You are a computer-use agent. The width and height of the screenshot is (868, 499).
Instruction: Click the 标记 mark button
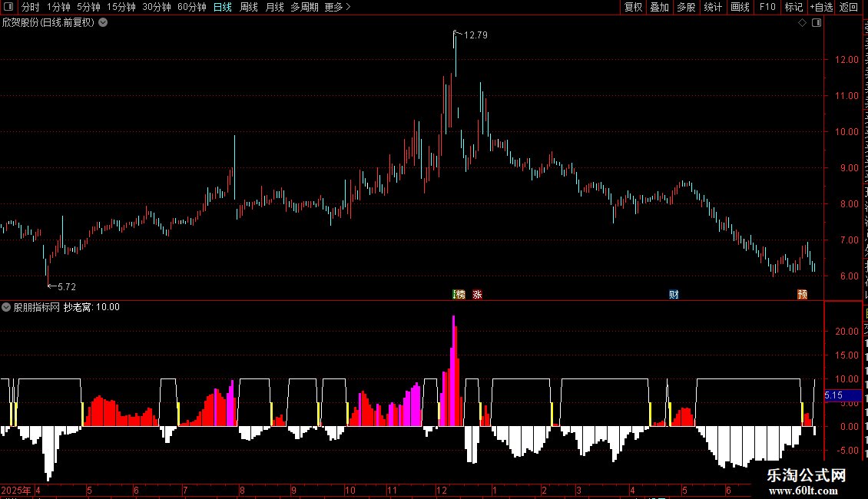793,7
